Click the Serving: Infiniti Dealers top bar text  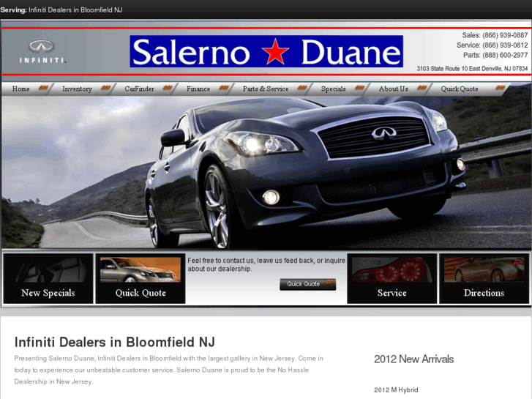[61, 10]
